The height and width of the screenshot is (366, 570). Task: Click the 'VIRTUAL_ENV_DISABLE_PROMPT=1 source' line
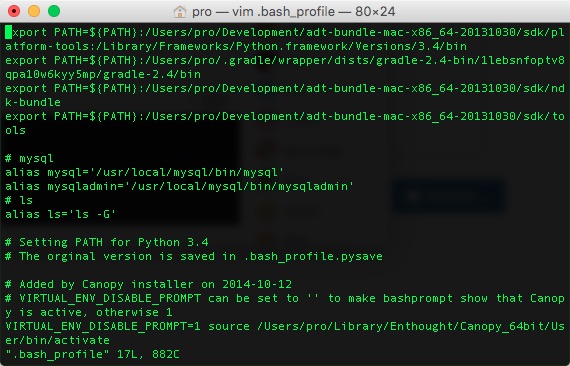pyautogui.click(x=285, y=326)
